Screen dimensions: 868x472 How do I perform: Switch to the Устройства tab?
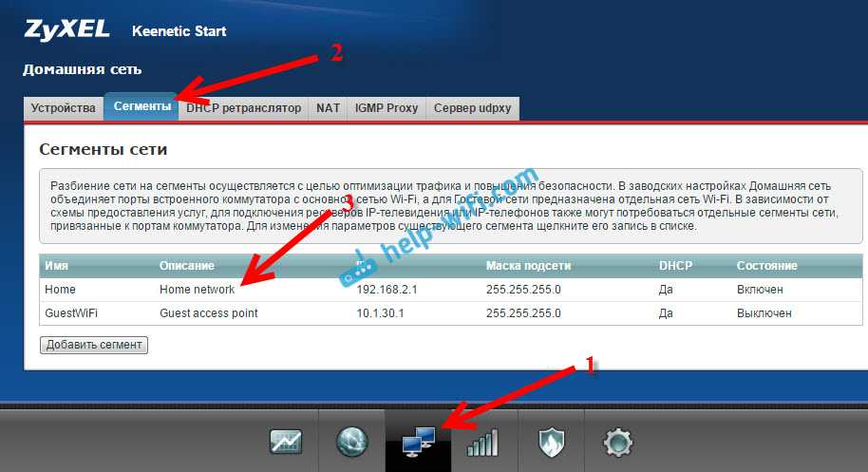[63, 108]
